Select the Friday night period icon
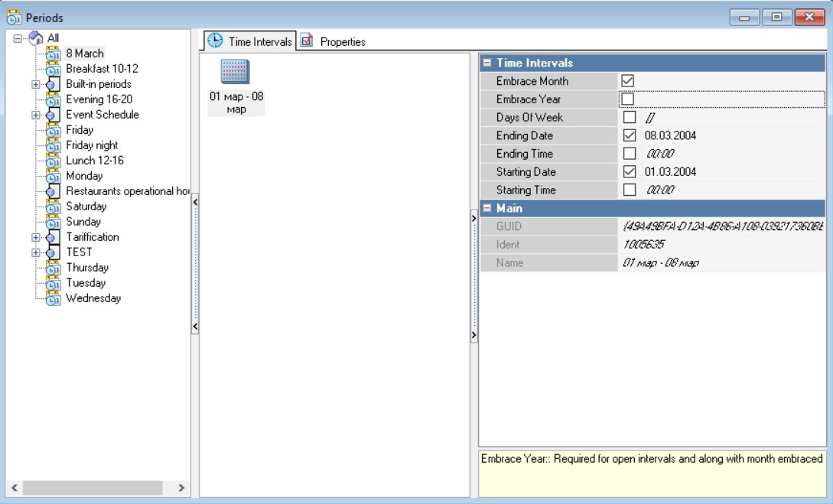Screen dimensions: 833x504 coord(53,146)
